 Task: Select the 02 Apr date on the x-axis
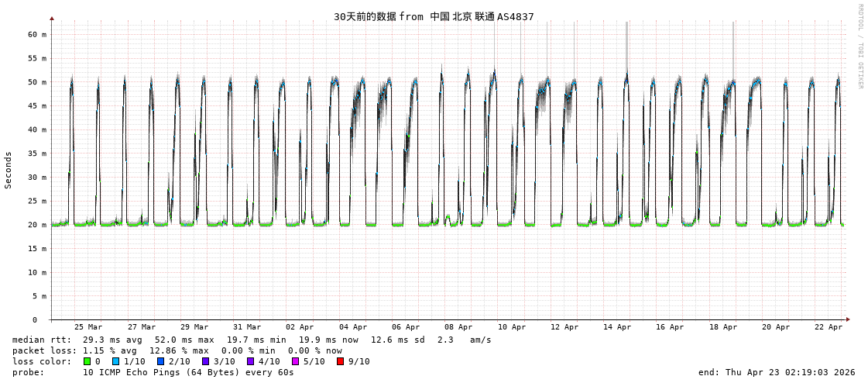click(x=300, y=327)
